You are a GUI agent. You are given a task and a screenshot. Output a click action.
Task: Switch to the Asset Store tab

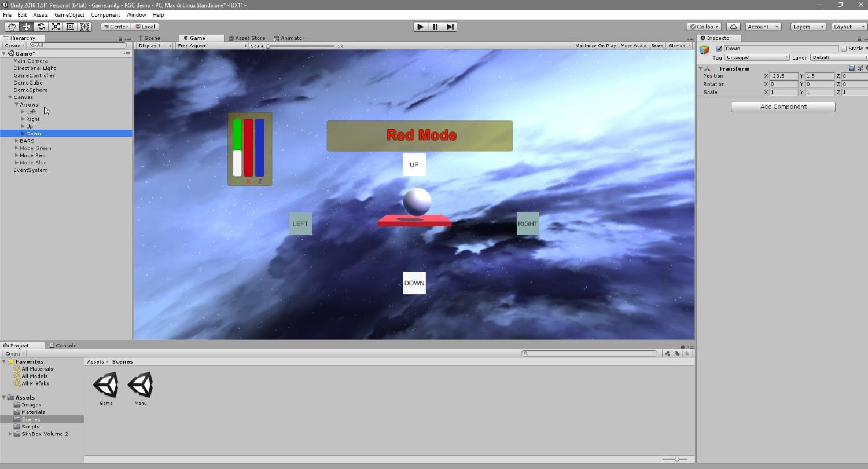click(247, 38)
